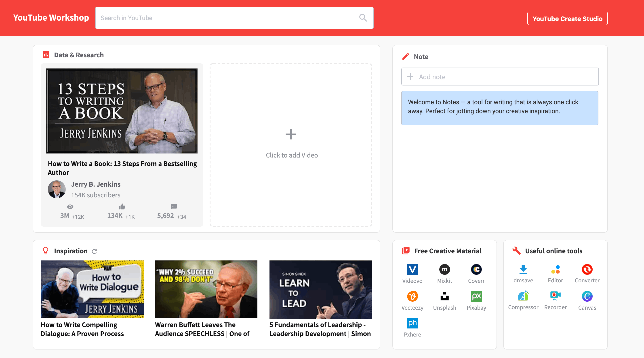Viewport: 644px width, 358px height.
Task: Click the big plus to add video
Action: (x=291, y=134)
